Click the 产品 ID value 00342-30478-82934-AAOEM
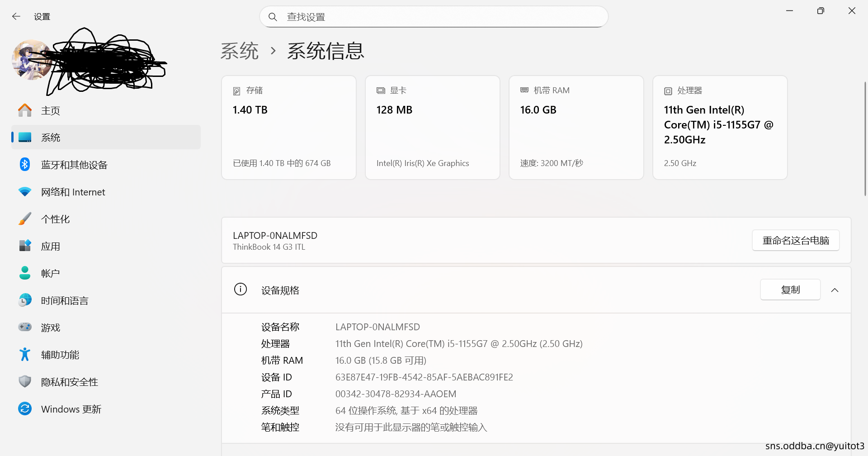Viewport: 868px width, 456px height. coord(396,394)
